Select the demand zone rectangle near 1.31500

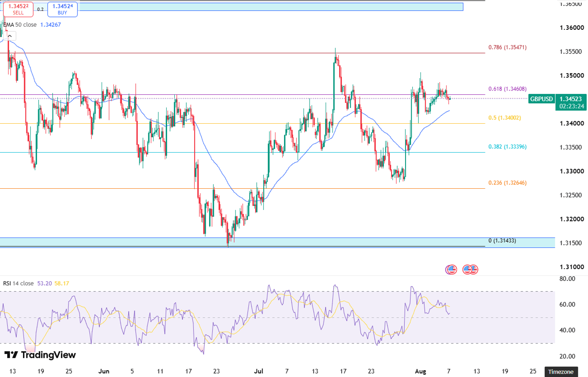[277, 242]
